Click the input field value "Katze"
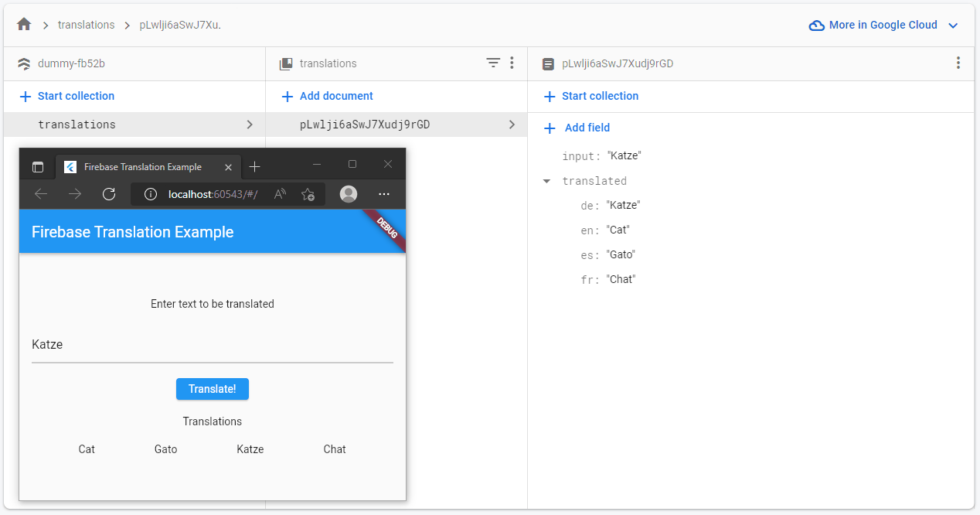 pos(624,156)
